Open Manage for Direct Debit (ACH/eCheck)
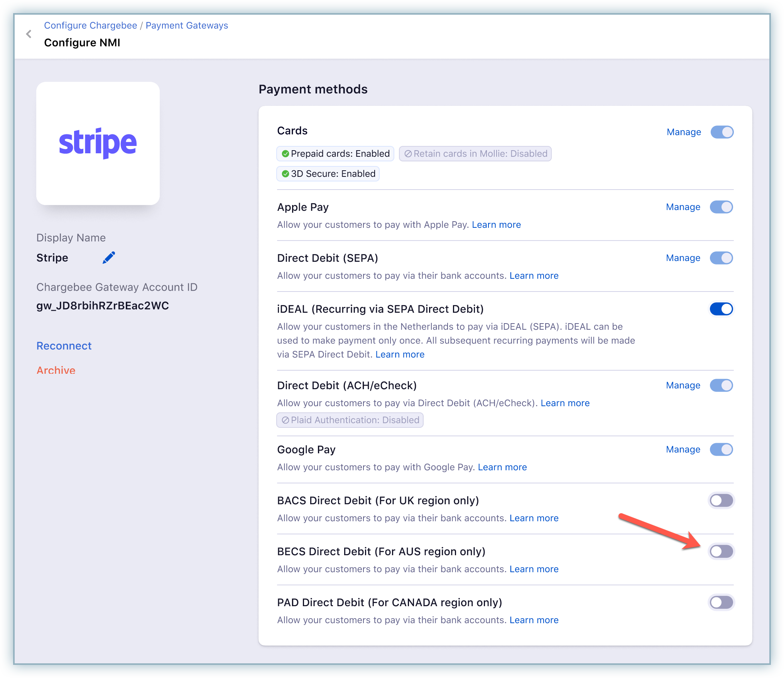This screenshot has height=678, width=784. pyautogui.click(x=683, y=385)
